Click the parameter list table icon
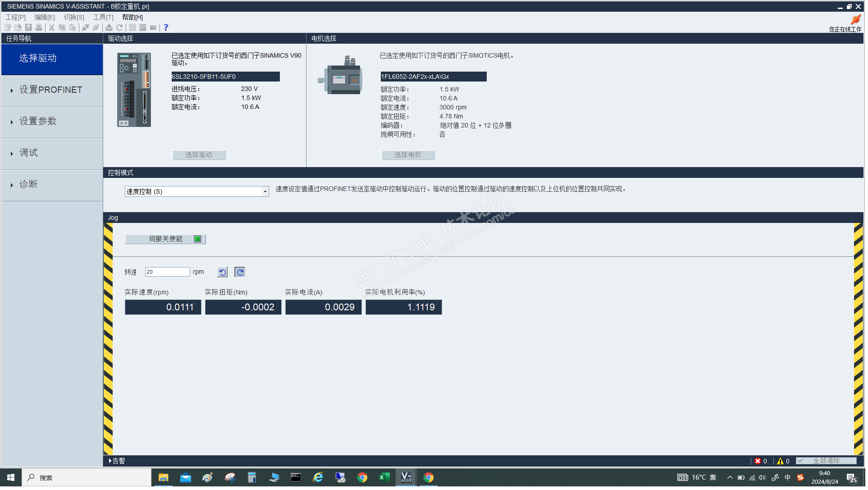Image resolution: width=868 pixels, height=490 pixels. (x=132, y=28)
